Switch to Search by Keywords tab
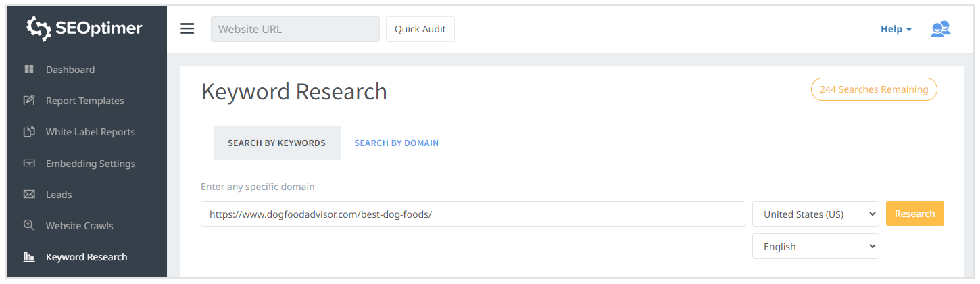This screenshot has height=284, width=980. point(277,143)
